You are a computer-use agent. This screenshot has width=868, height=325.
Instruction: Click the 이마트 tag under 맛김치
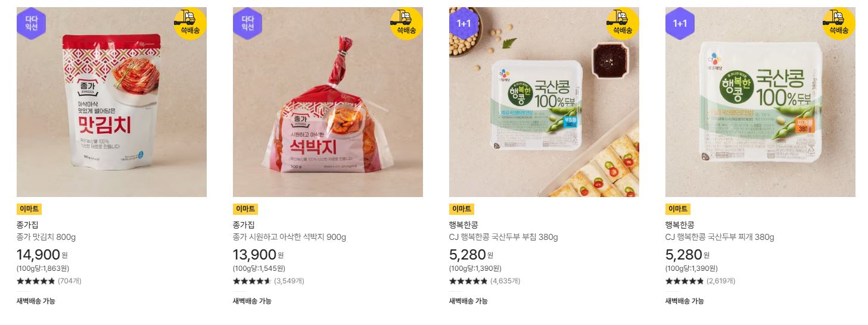tap(29, 209)
